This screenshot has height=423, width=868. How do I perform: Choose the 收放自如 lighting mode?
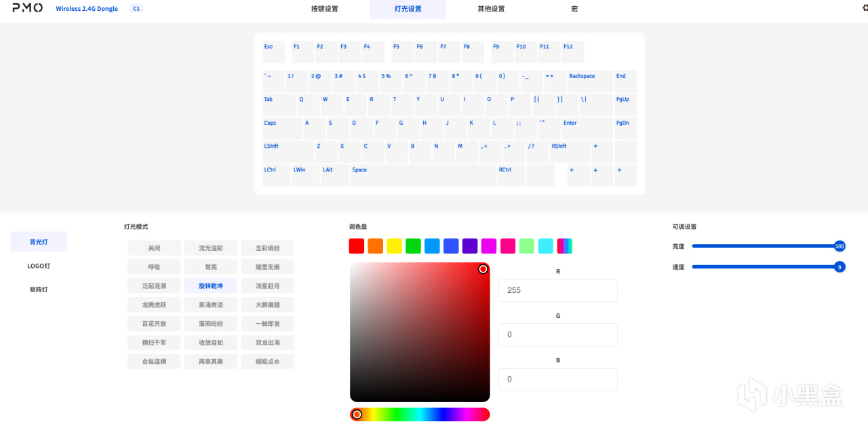(x=211, y=343)
